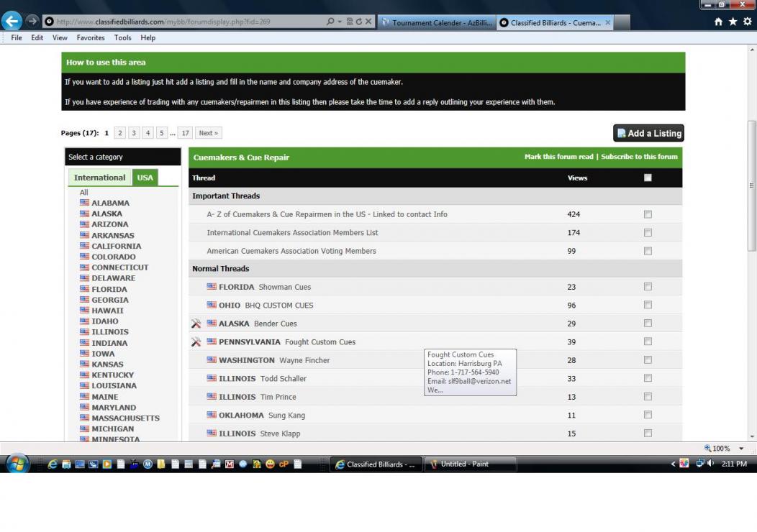Click the Add a Listing button

(x=648, y=133)
